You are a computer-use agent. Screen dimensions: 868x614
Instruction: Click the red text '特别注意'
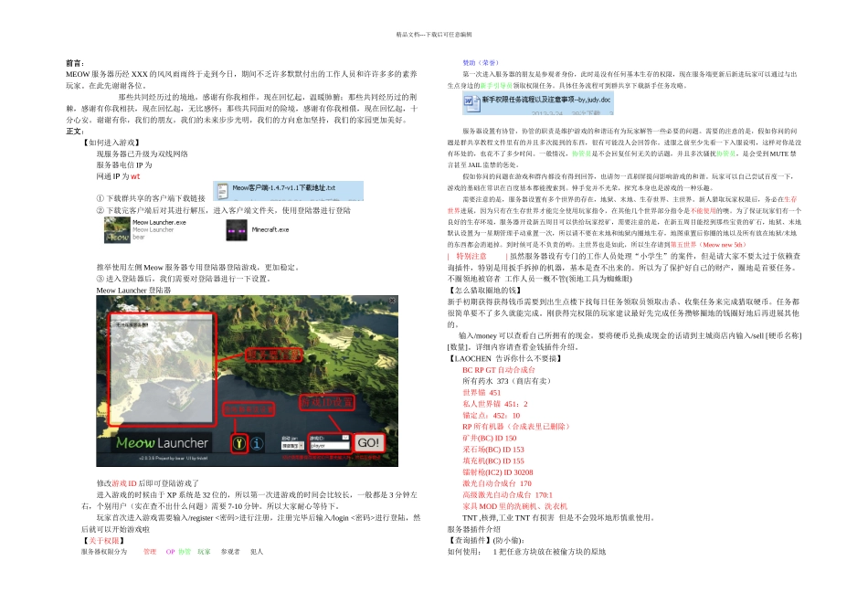click(471, 256)
